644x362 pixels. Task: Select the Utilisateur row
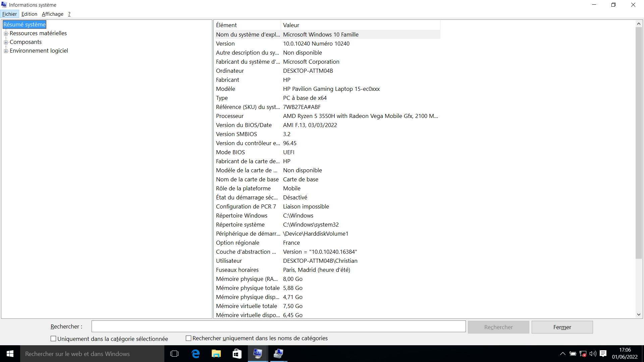(x=327, y=261)
